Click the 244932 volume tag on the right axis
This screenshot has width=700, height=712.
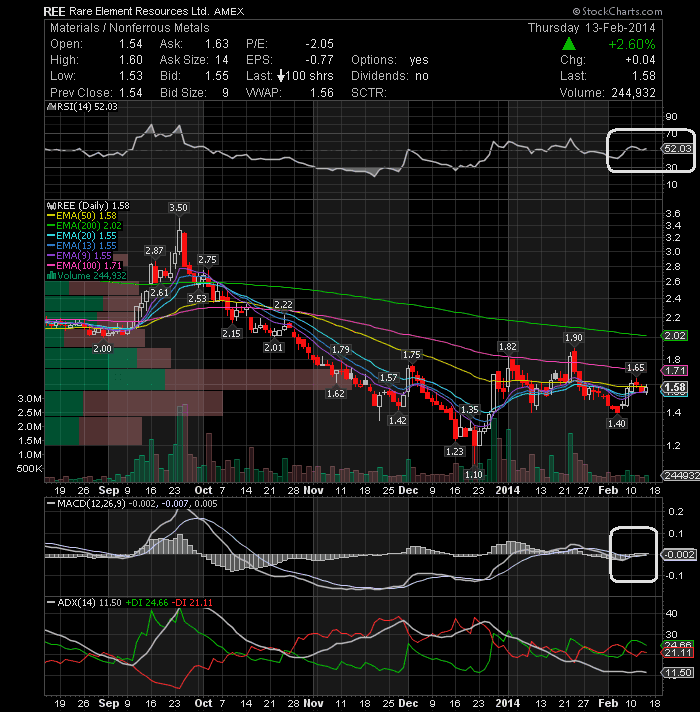pos(681,475)
